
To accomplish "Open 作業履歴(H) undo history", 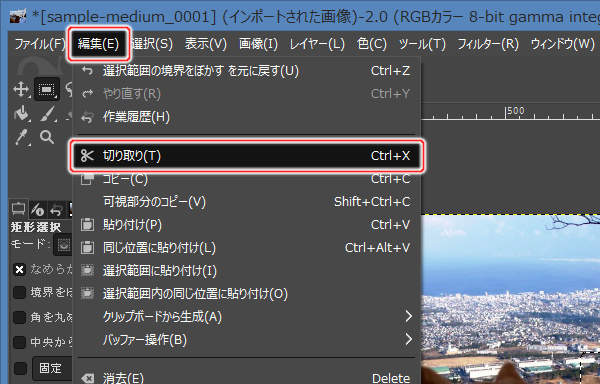I will click(247, 117).
